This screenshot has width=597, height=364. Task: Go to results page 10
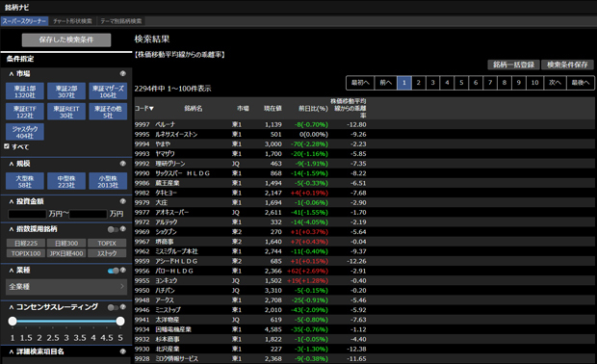535,83
